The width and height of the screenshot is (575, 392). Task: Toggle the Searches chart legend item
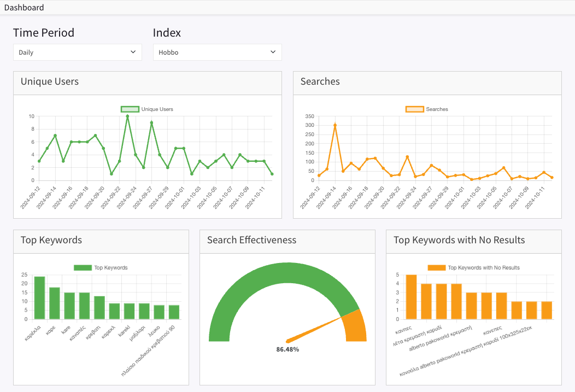coord(427,109)
